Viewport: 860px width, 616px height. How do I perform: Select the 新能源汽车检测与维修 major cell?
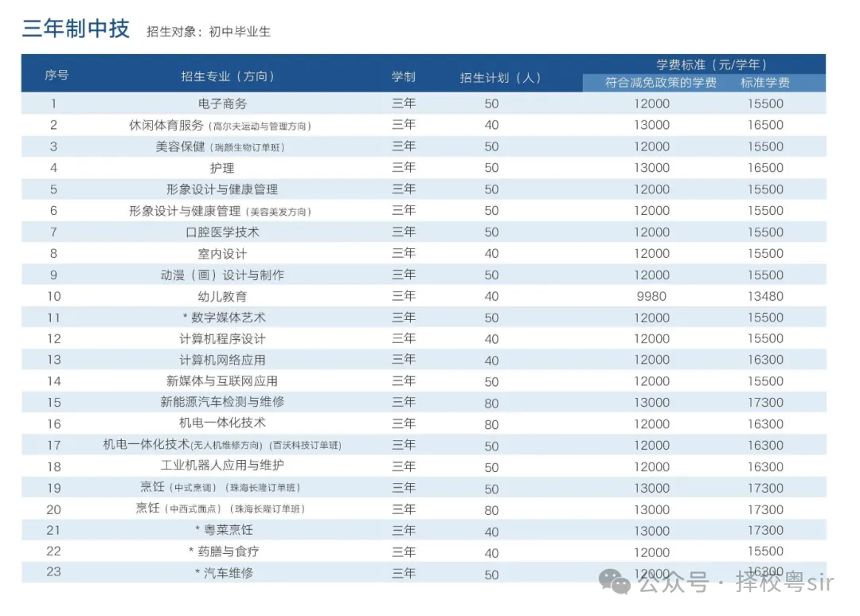[x=222, y=402]
